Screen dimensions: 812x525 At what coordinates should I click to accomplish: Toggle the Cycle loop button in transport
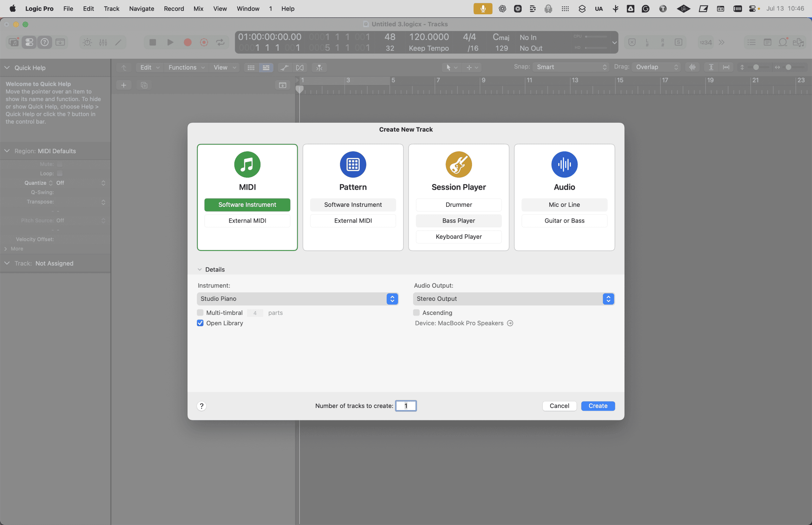220,42
